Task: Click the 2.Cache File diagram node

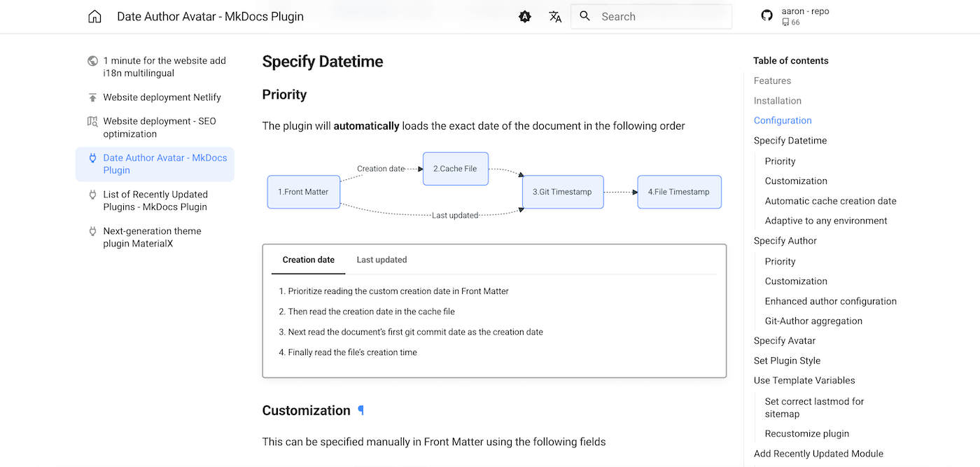Action: [456, 169]
